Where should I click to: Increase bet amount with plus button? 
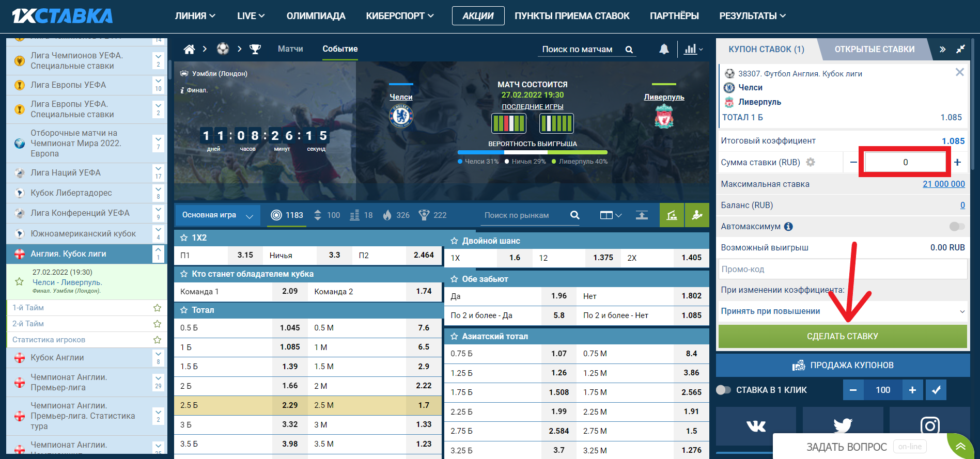point(957,162)
